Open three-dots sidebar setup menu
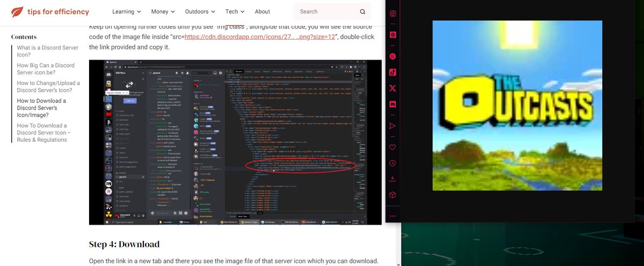 coord(392,216)
